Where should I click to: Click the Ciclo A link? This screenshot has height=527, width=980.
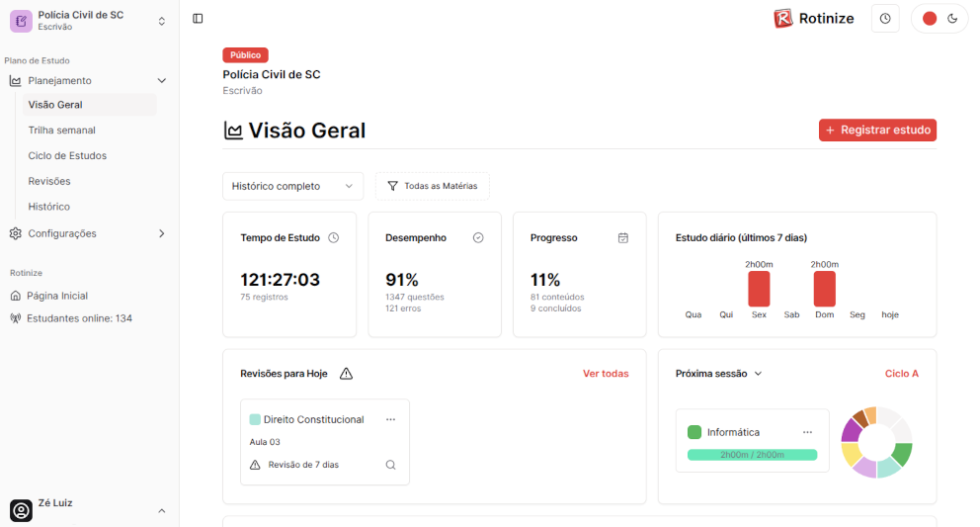pos(901,374)
